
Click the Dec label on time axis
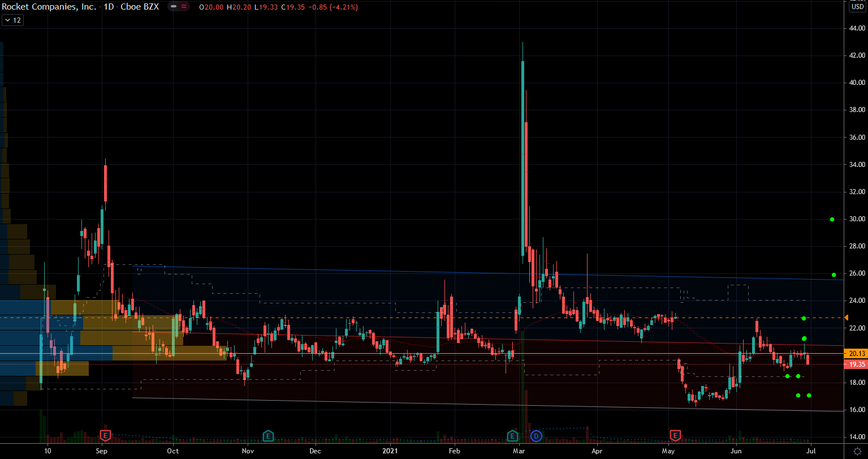pyautogui.click(x=315, y=451)
